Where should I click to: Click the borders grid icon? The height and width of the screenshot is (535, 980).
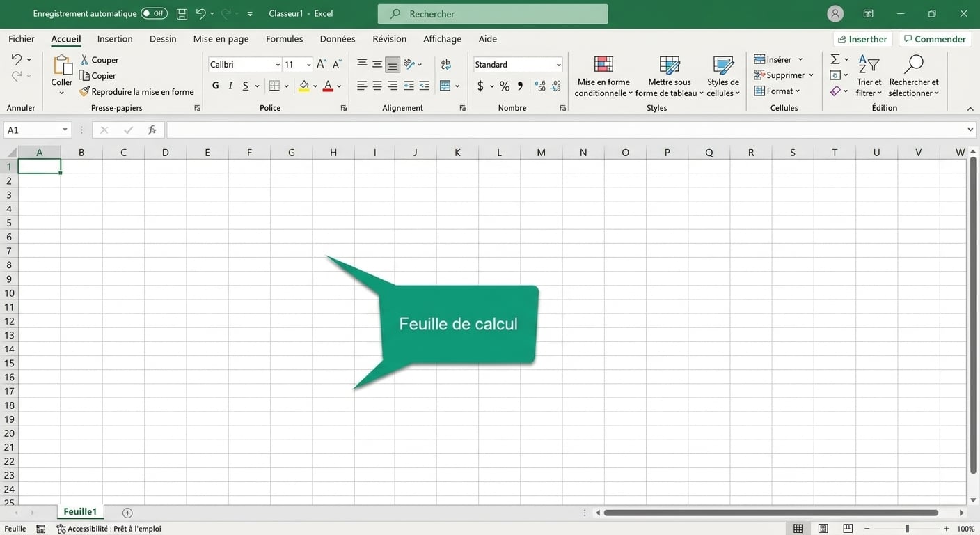point(274,86)
